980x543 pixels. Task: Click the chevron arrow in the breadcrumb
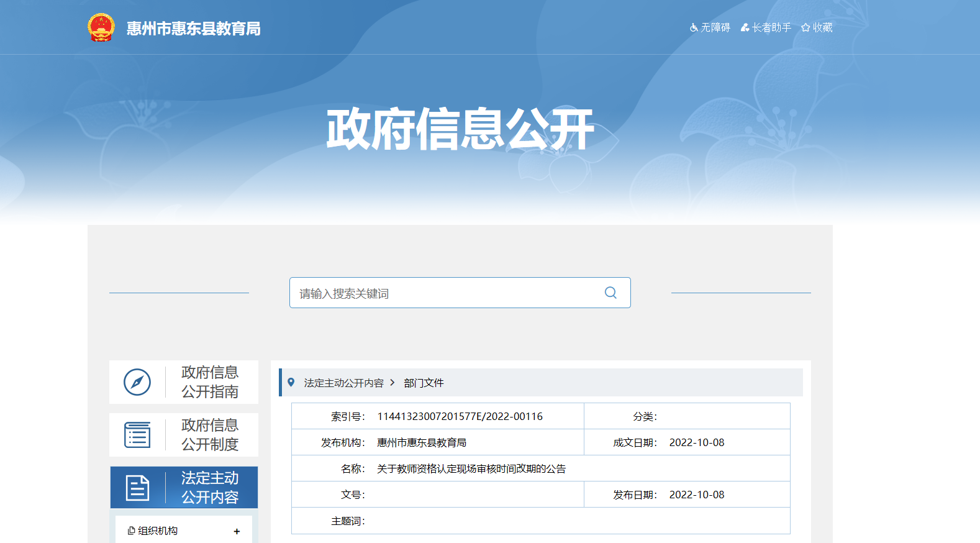coord(392,383)
